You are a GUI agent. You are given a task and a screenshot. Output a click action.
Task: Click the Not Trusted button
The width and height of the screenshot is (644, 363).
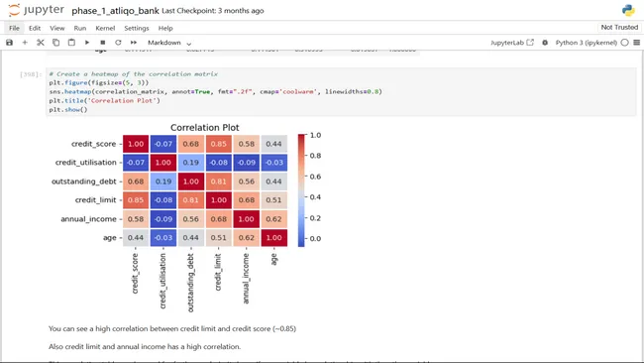619,27
